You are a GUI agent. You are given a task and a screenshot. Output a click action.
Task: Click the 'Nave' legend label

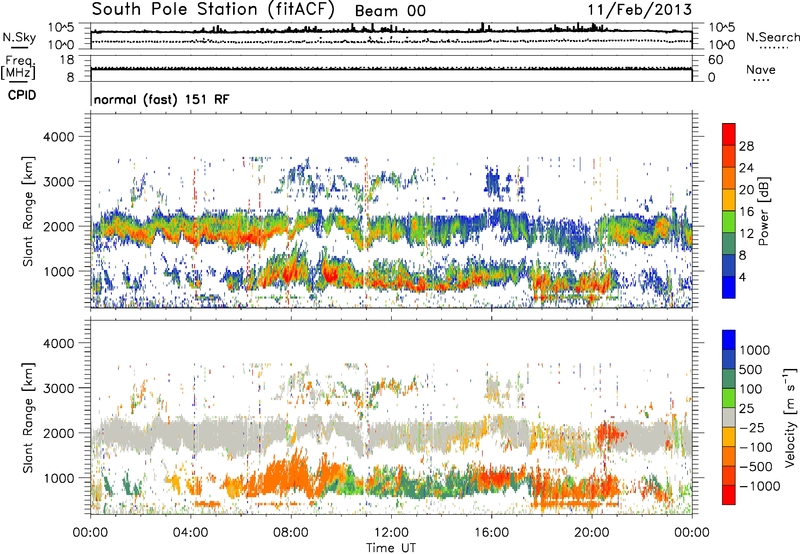761,69
